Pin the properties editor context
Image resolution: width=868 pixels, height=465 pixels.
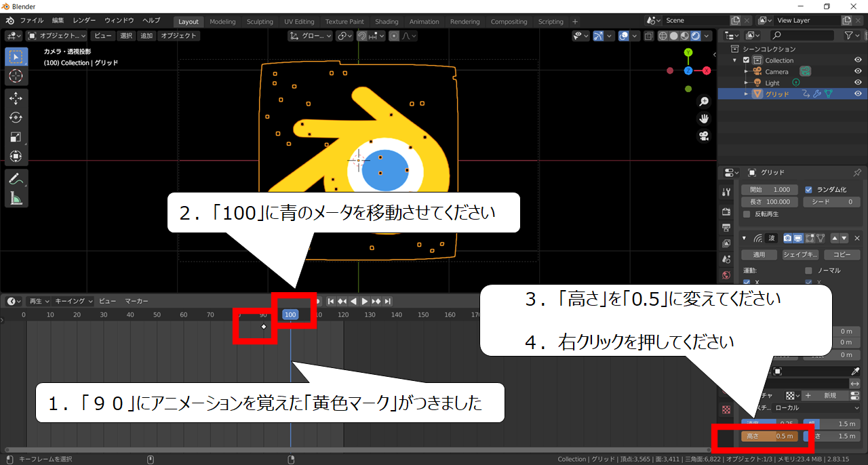click(x=857, y=173)
